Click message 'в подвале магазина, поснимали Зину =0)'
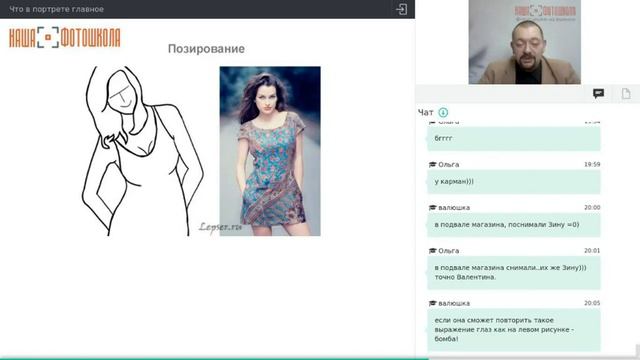The width and height of the screenshot is (640, 360). pos(513,225)
